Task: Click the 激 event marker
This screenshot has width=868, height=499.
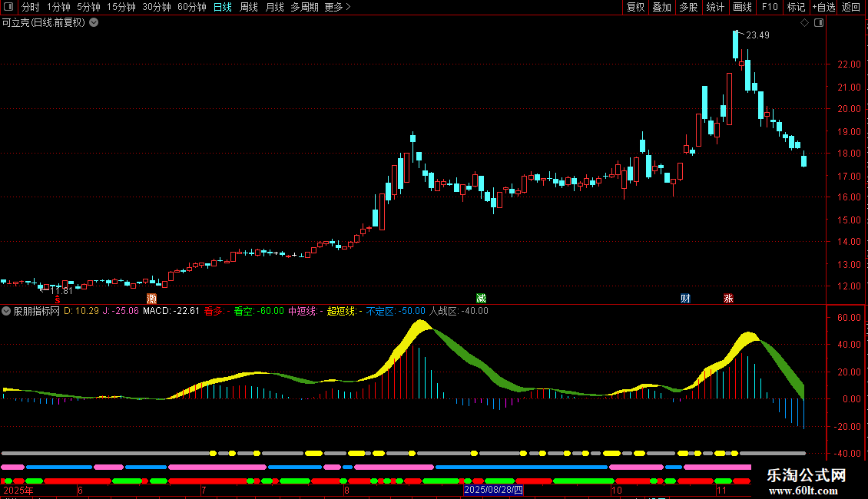Action: 151,299
